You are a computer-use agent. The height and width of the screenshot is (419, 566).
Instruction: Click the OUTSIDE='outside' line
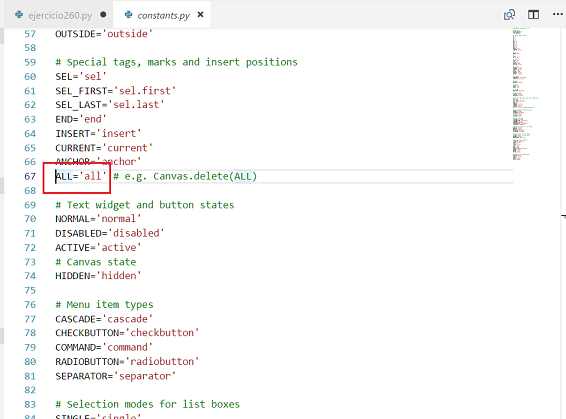pos(104,34)
